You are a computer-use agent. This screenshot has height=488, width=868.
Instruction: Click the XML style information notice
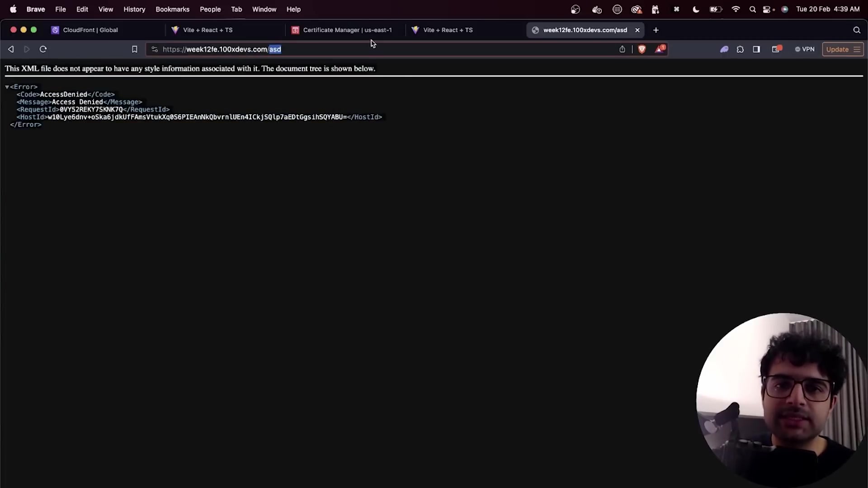pos(190,69)
